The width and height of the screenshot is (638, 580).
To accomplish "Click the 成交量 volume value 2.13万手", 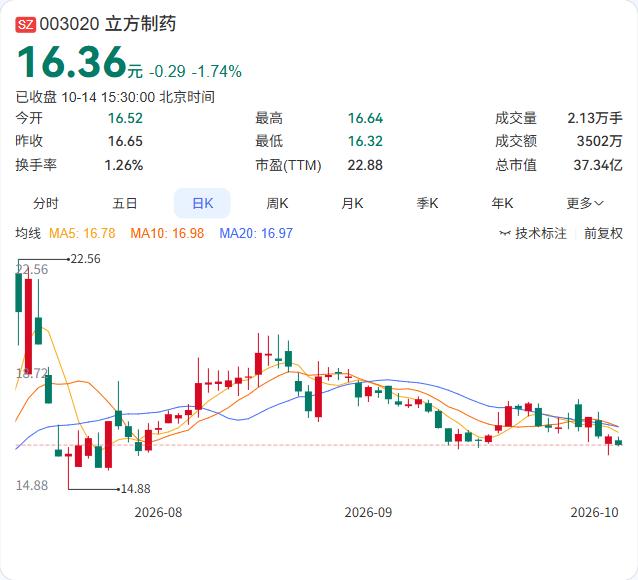I will click(595, 118).
